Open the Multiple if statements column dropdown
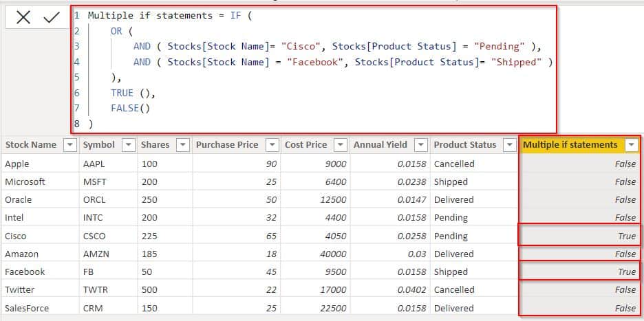 (x=631, y=145)
